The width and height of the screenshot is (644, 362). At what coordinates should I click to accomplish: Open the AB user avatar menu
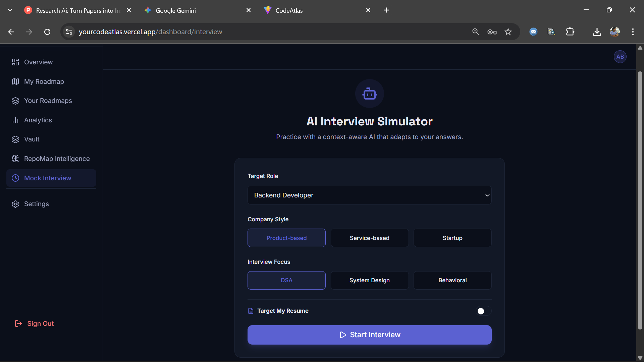(620, 57)
